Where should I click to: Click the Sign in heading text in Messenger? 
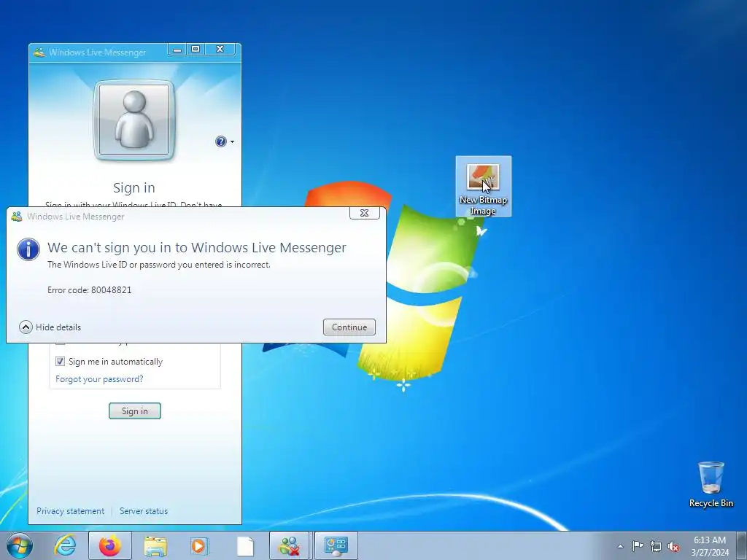134,187
